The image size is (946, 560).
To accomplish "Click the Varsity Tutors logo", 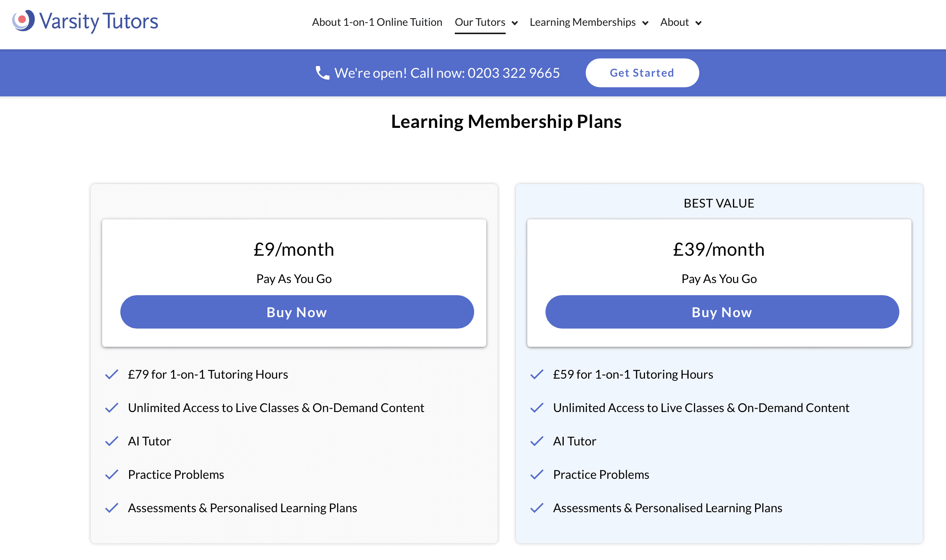I will click(85, 22).
